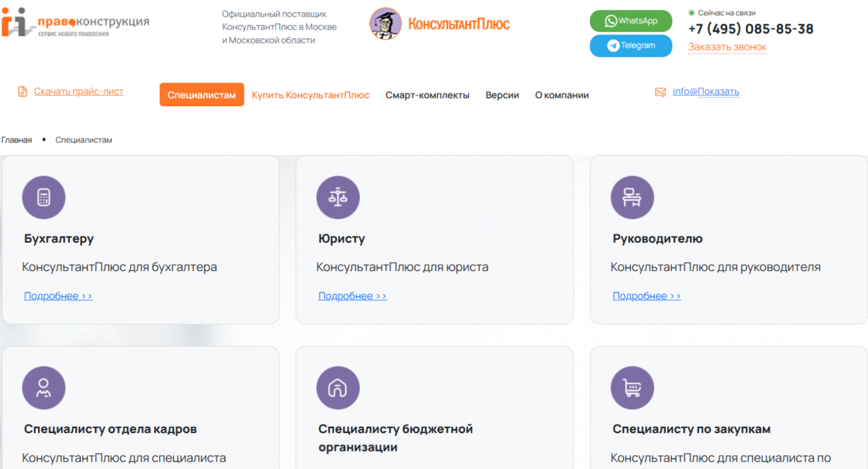This screenshot has width=868, height=469.
Task: Click the shopping cart icon on закупкам card
Action: point(633,388)
